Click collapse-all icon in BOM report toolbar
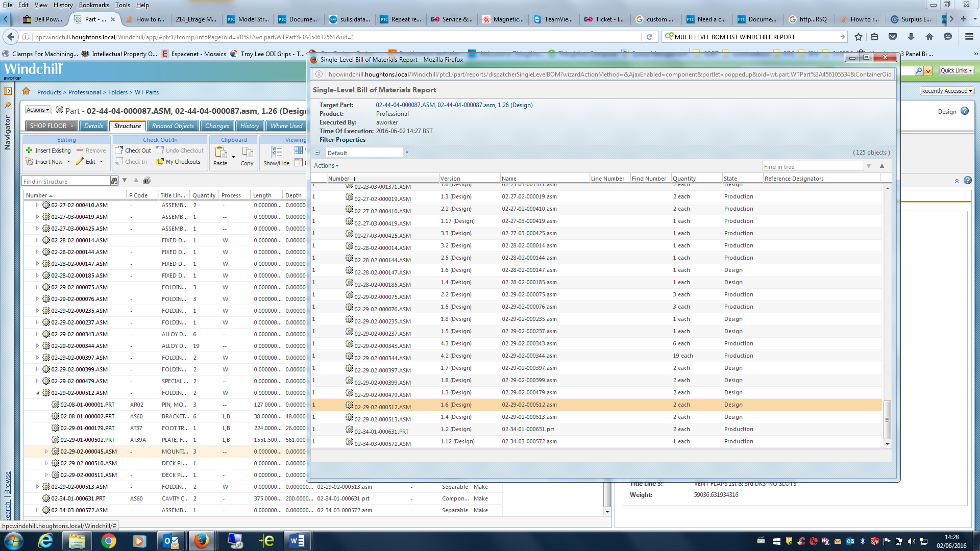Screen dimensions: 980x551 click(x=882, y=166)
